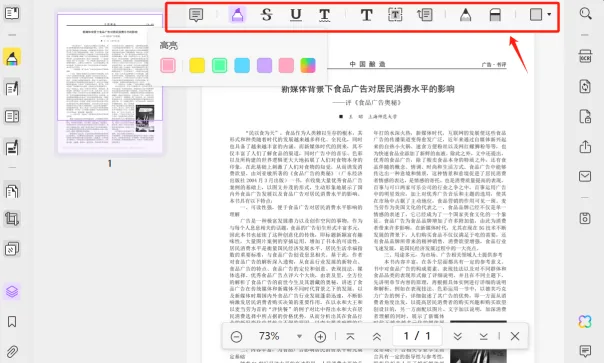Toggle the layers panel icon in left sidebar
The image size is (604, 363).
point(12,292)
